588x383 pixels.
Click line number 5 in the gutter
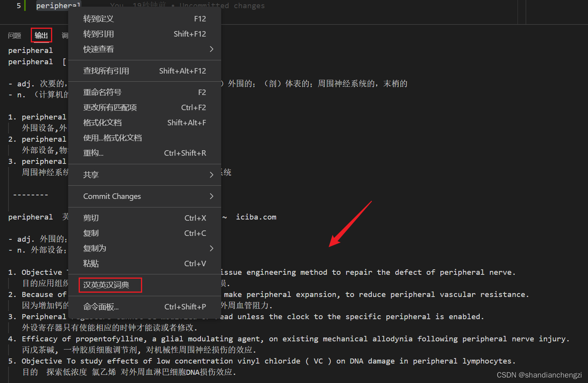tap(19, 5)
